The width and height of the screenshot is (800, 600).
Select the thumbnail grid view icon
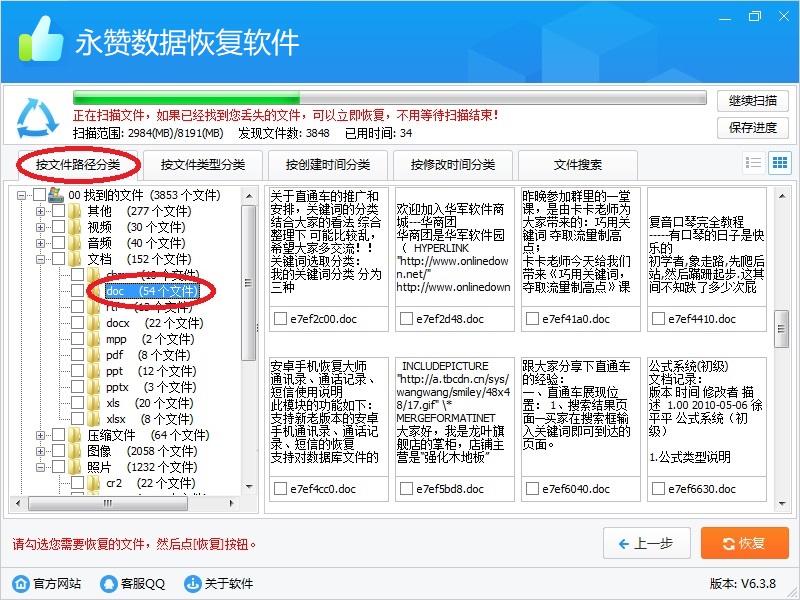click(779, 163)
